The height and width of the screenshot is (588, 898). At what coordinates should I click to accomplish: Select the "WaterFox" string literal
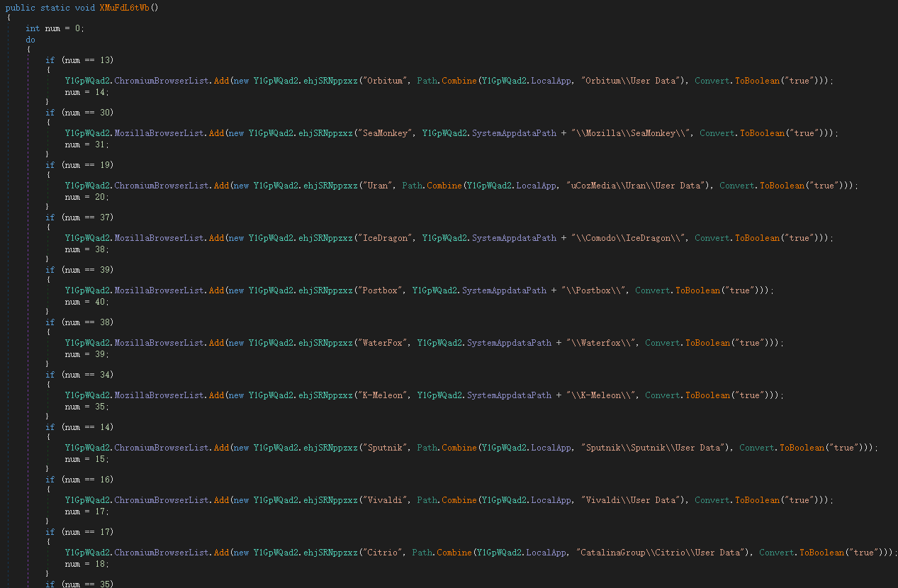385,343
